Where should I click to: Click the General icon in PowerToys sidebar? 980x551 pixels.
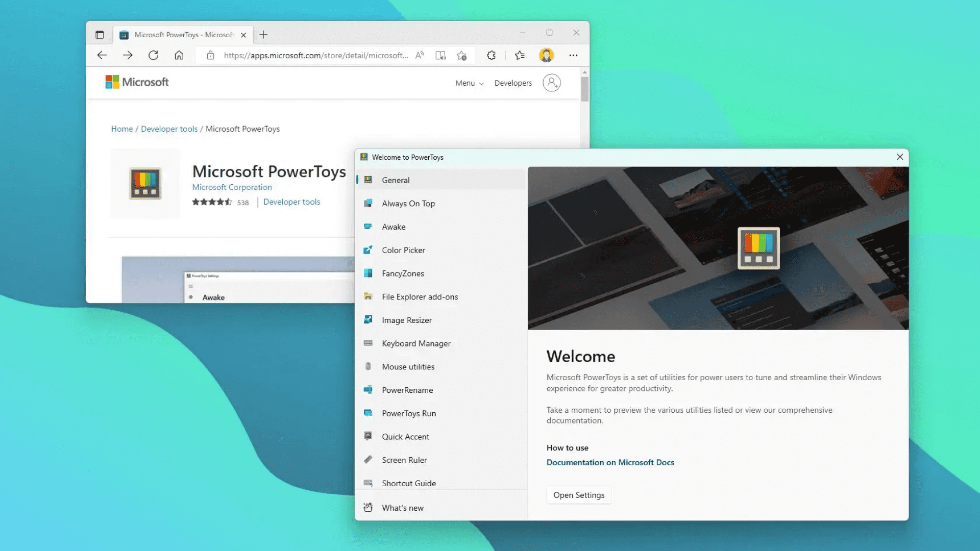tap(368, 180)
